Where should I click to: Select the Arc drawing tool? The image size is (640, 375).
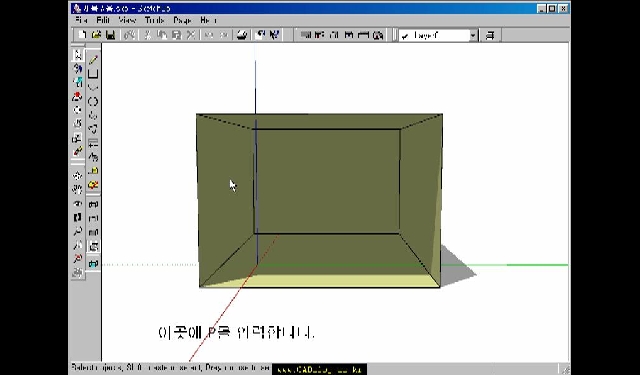[x=93, y=87]
